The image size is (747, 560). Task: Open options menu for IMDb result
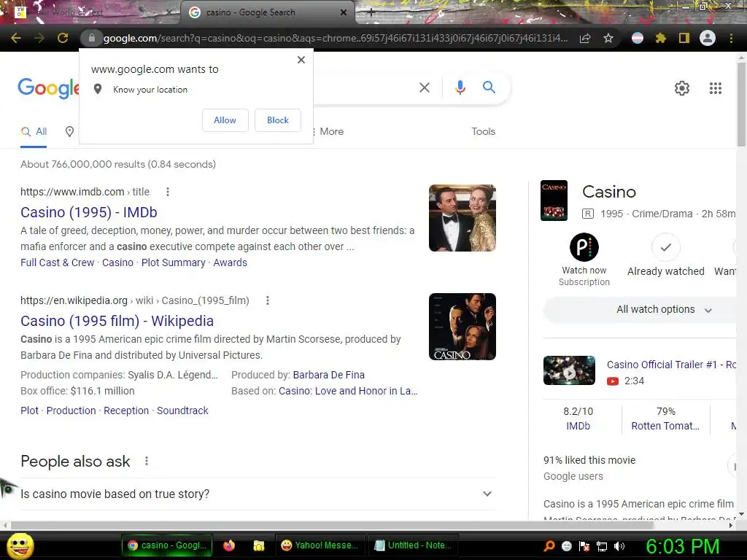[x=167, y=192]
